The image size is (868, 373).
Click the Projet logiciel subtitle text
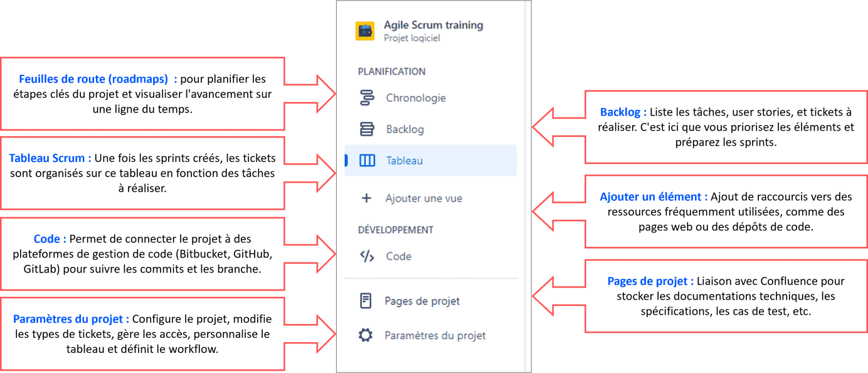(412, 38)
